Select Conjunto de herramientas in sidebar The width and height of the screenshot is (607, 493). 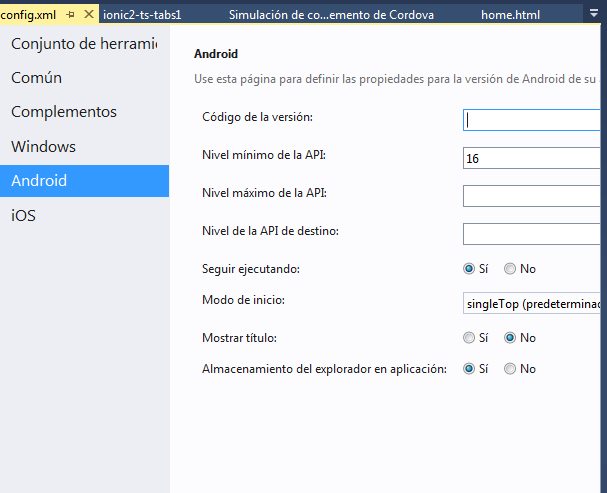[x=84, y=44]
